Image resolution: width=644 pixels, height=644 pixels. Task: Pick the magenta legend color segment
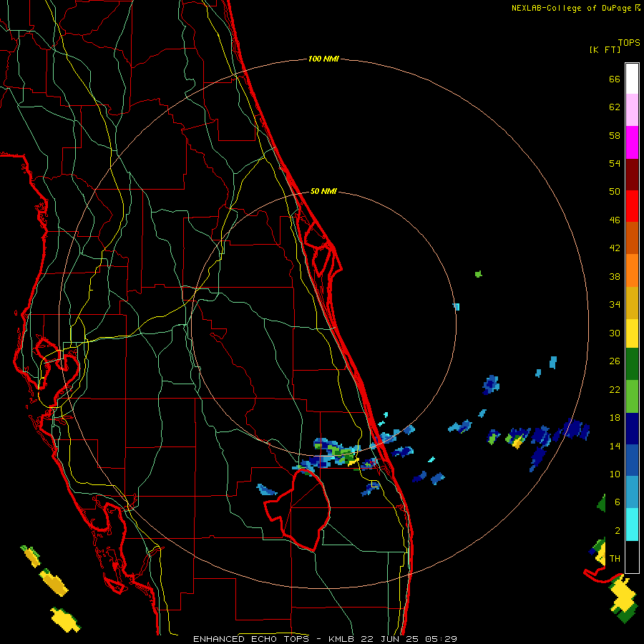point(632,142)
